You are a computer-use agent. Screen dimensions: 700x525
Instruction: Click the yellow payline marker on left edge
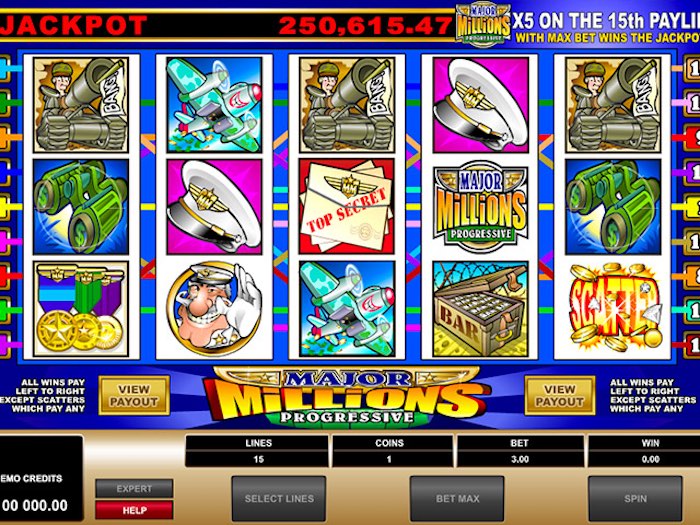[4, 207]
